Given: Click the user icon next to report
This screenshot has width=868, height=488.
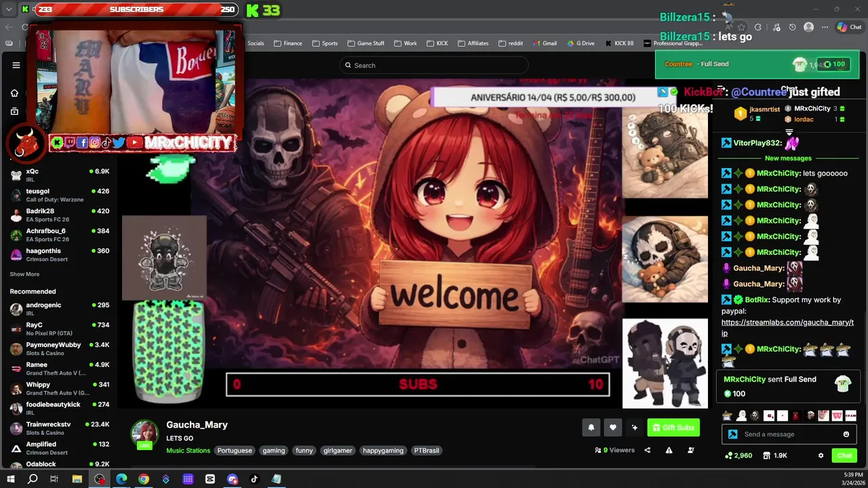Looking at the screenshot, I should coord(690,450).
